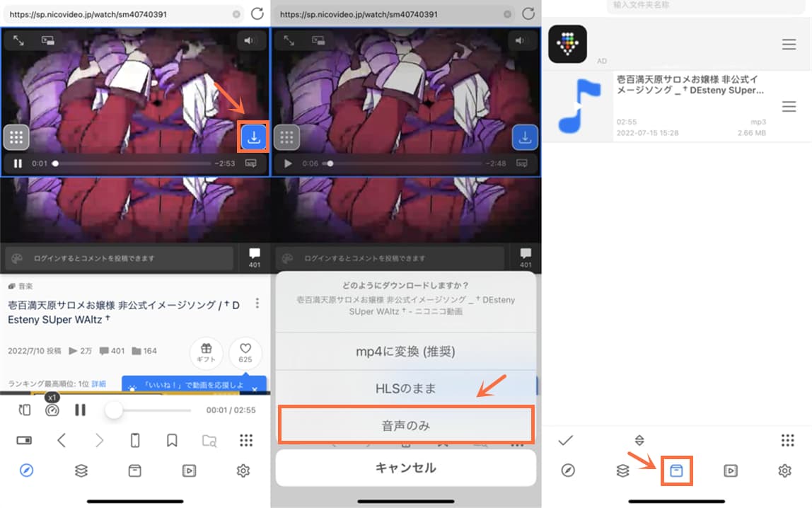Open comments bubble 401 in left screenshot

point(254,258)
